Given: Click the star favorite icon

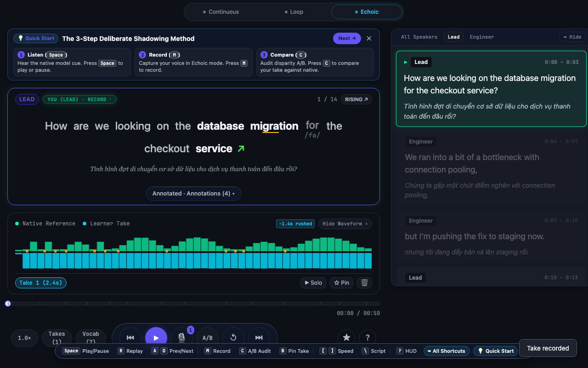Looking at the screenshot, I should tap(346, 338).
